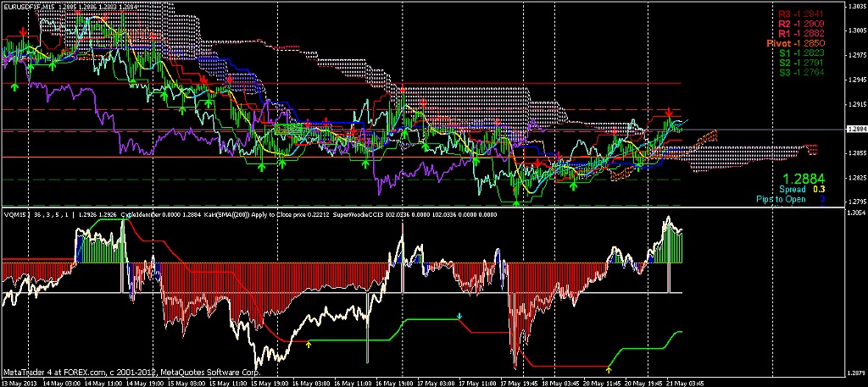
Task: Click the large green 1.2884 price readout
Action: [x=803, y=179]
